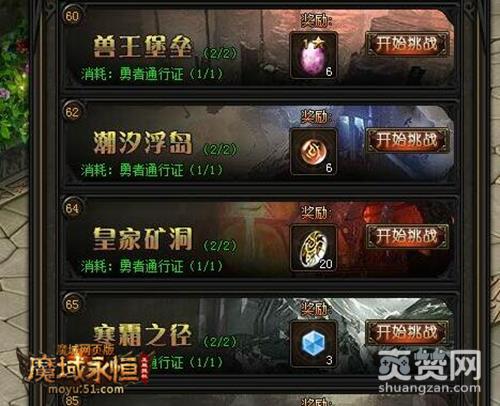500x406 pixels.
Task: Click the orange rune orb reward icon
Action: (313, 152)
